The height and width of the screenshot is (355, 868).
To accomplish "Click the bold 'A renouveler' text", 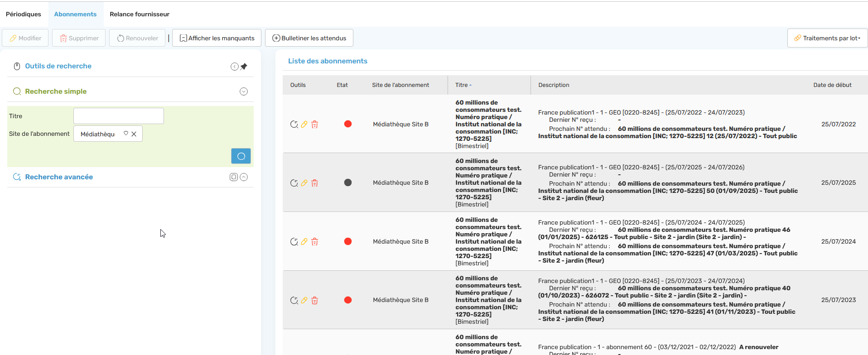I will pyautogui.click(x=759, y=347).
